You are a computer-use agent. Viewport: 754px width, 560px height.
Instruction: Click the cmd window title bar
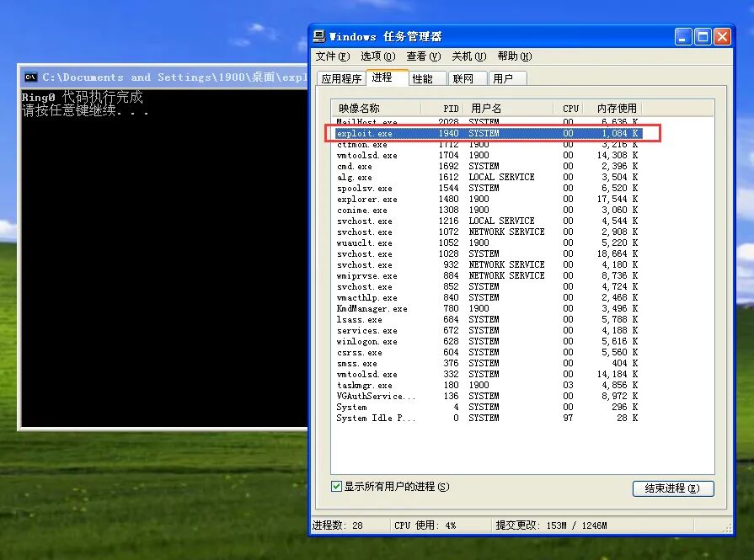click(x=163, y=77)
